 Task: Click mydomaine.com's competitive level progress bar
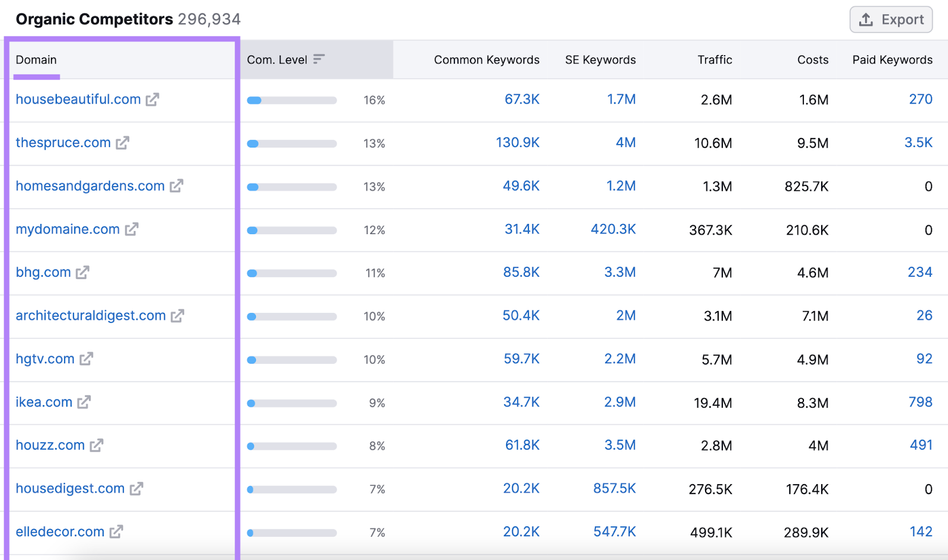click(x=292, y=230)
